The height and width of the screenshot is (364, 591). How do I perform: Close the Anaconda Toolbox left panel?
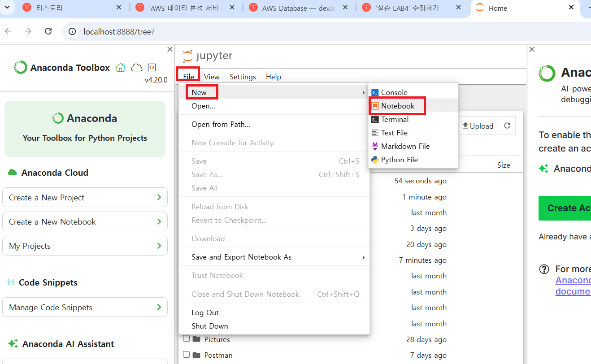tap(169, 49)
